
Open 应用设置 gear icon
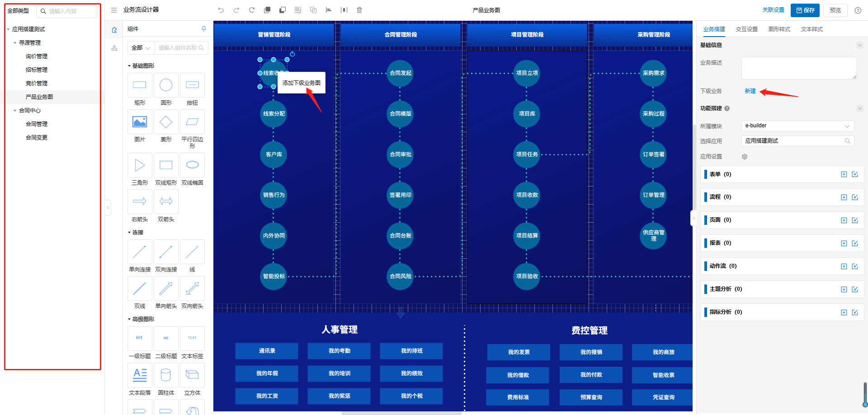[x=745, y=157]
